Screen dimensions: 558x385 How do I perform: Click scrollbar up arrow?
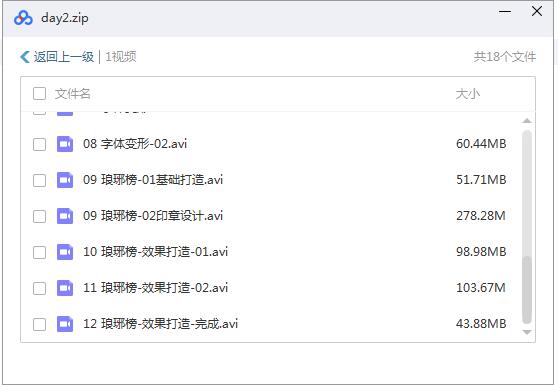pos(527,121)
